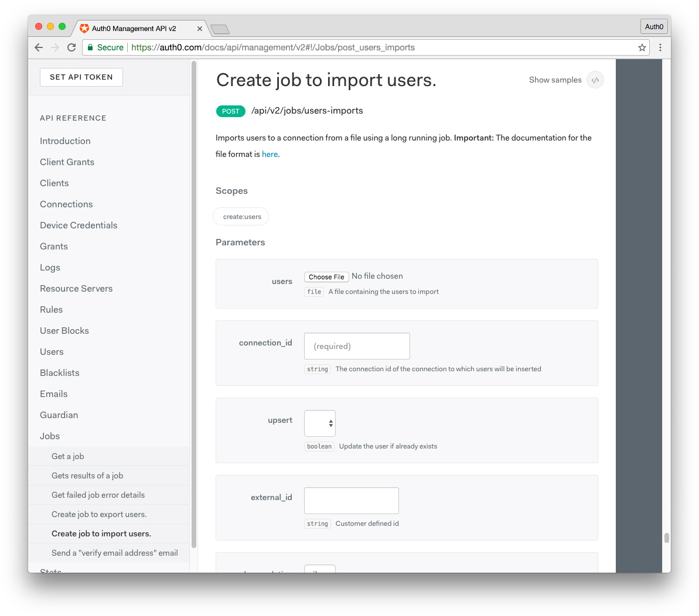Open the upsert boolean dropdown
The height and width of the screenshot is (616, 699).
pyautogui.click(x=320, y=423)
